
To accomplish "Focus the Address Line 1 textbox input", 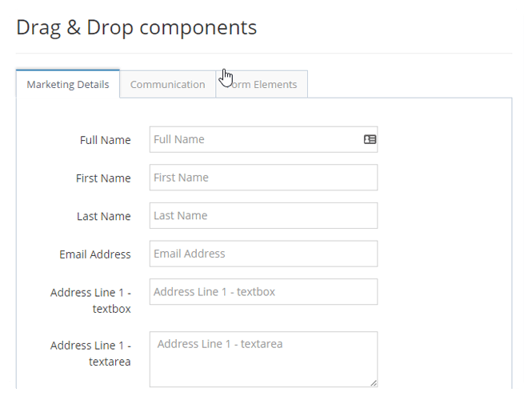I will coord(264,292).
